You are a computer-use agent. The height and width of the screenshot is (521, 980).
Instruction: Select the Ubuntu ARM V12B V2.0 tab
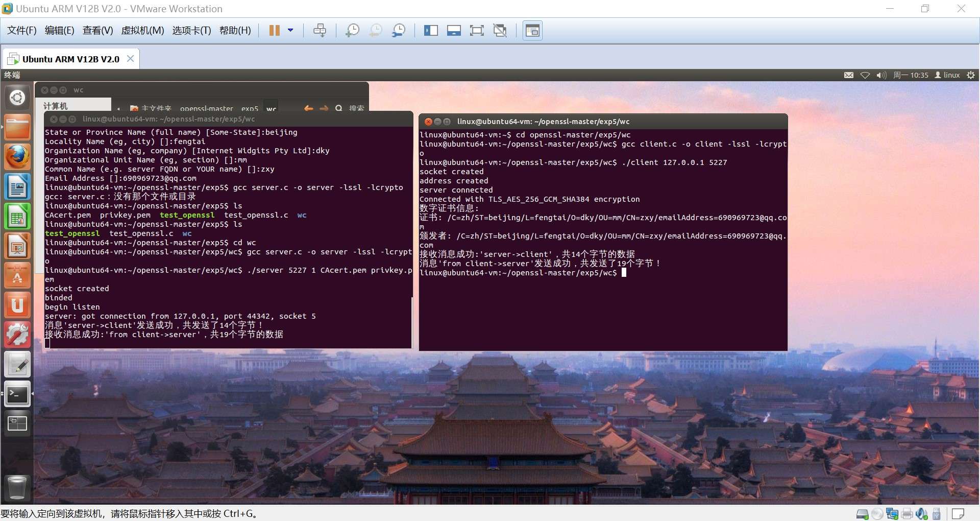click(70, 59)
